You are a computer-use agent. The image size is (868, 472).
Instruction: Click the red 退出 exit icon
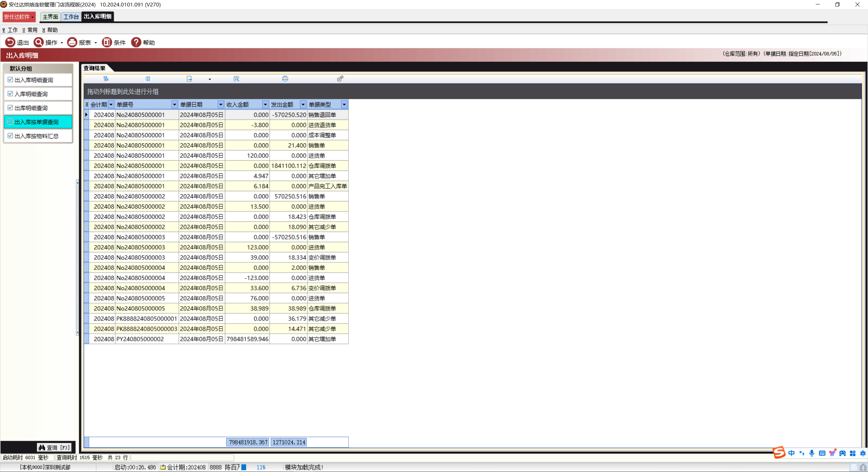10,42
